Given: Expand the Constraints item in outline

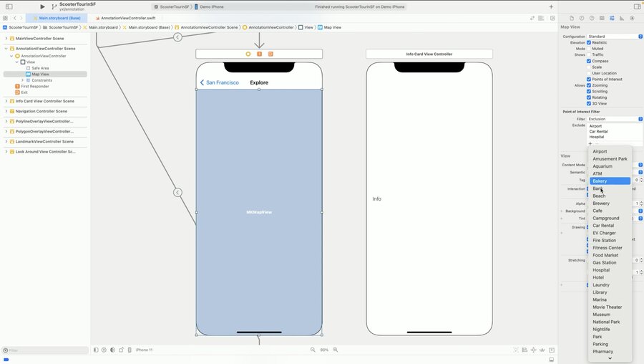Looking at the screenshot, I should (x=23, y=80).
